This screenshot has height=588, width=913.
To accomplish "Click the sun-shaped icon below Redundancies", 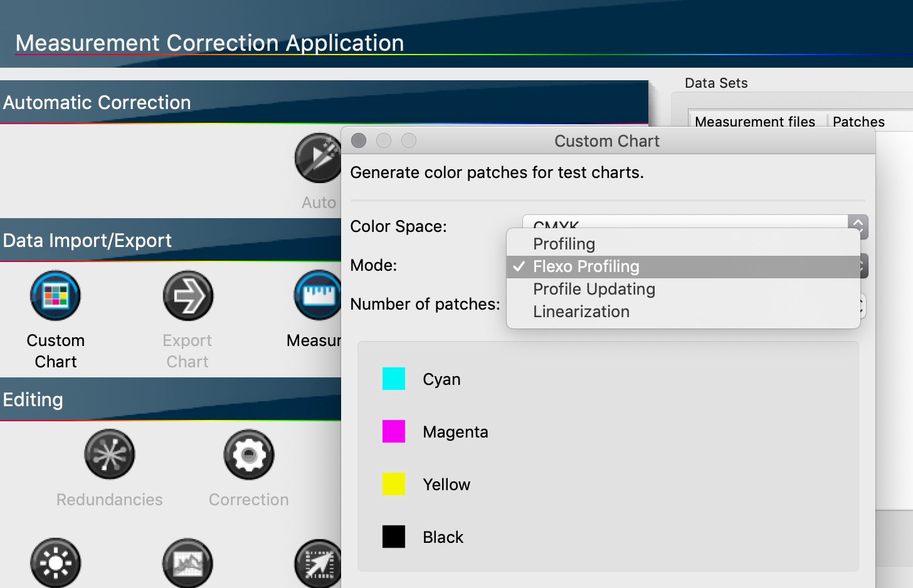I will [x=56, y=563].
